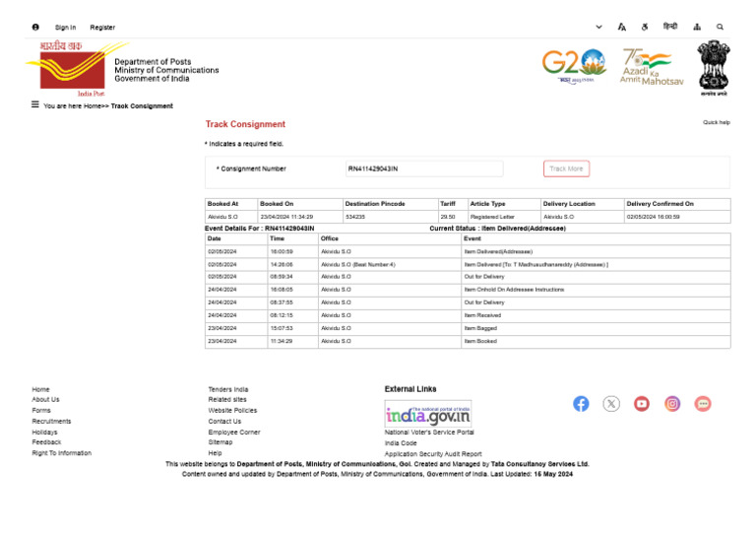Click the G20 logo
Image resolution: width=756 pixels, height=535 pixels.
pyautogui.click(x=574, y=67)
